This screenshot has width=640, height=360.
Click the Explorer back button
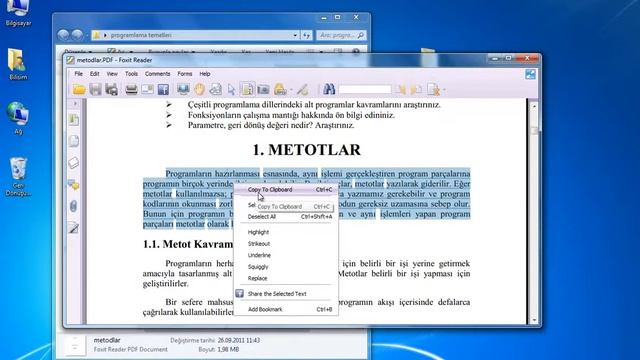click(63, 35)
